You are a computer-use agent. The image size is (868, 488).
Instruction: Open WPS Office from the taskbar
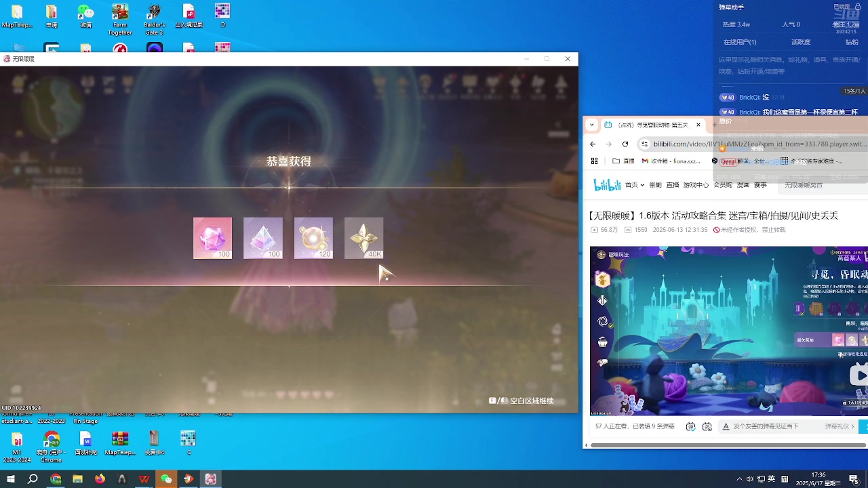click(x=144, y=479)
